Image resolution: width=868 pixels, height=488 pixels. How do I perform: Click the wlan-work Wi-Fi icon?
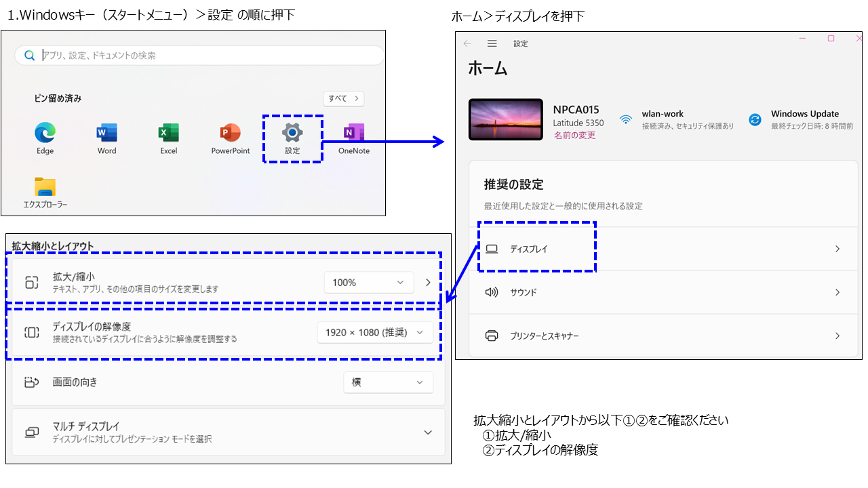(x=625, y=120)
